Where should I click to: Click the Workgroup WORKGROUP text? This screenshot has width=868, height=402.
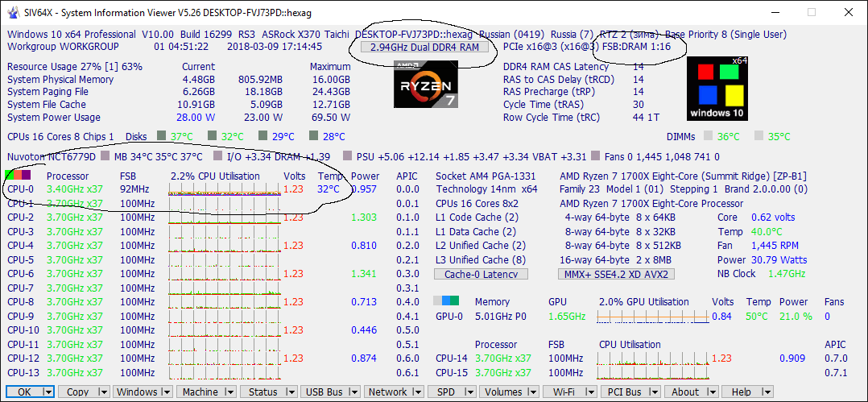coord(63,47)
